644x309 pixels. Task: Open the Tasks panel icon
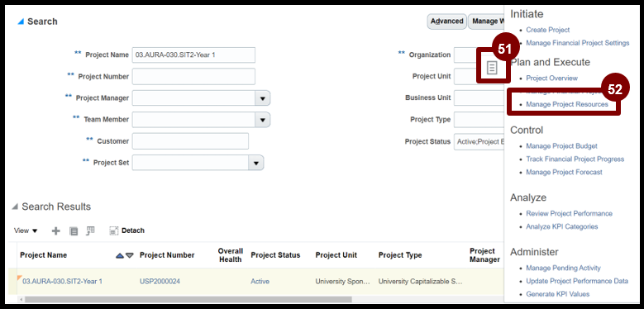click(492, 68)
